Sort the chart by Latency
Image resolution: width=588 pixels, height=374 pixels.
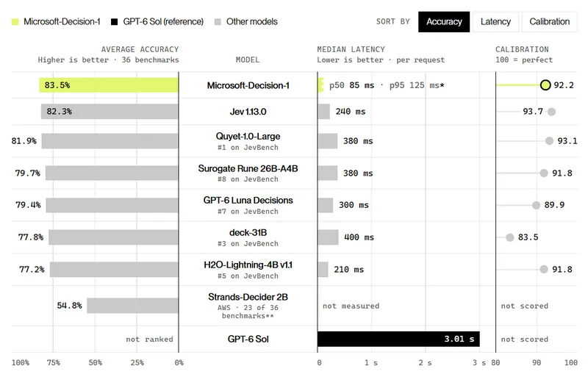tap(495, 22)
